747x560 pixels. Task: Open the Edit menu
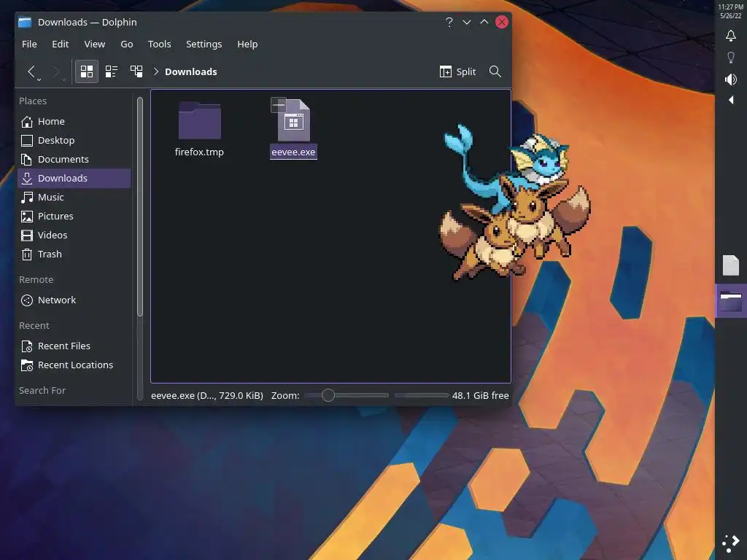coord(60,44)
